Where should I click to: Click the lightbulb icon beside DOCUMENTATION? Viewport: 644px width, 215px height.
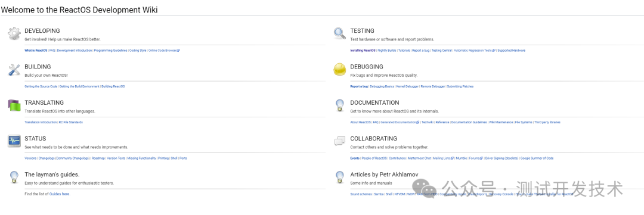click(340, 105)
